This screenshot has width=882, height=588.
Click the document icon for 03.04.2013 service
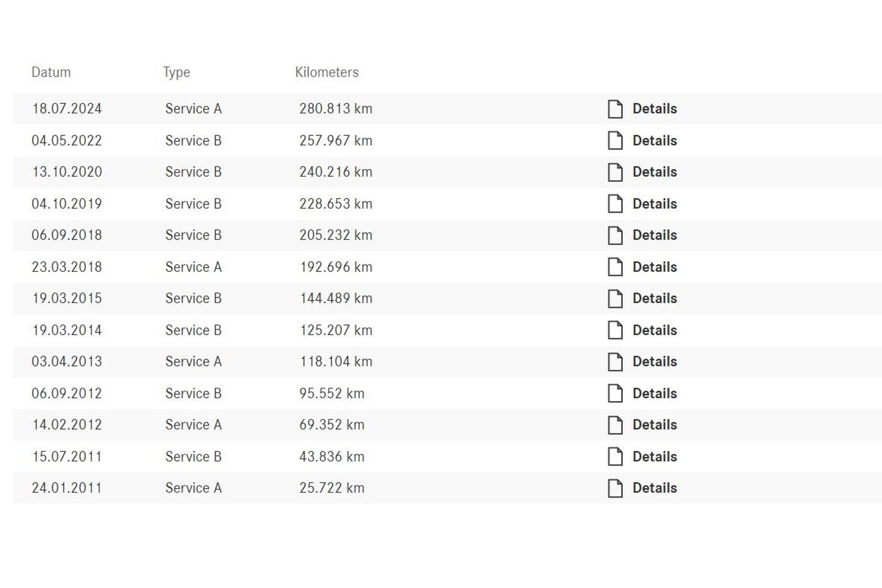(x=615, y=362)
